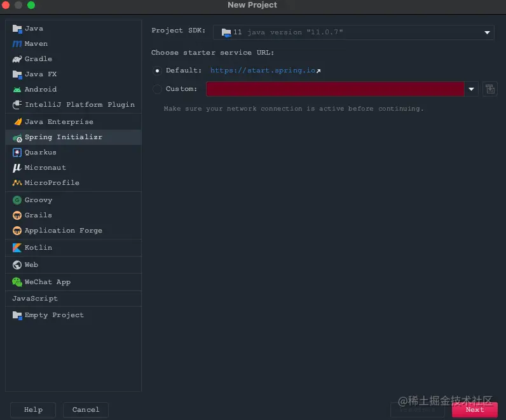Select Application Forge label in list
506x420 pixels.
tap(64, 230)
